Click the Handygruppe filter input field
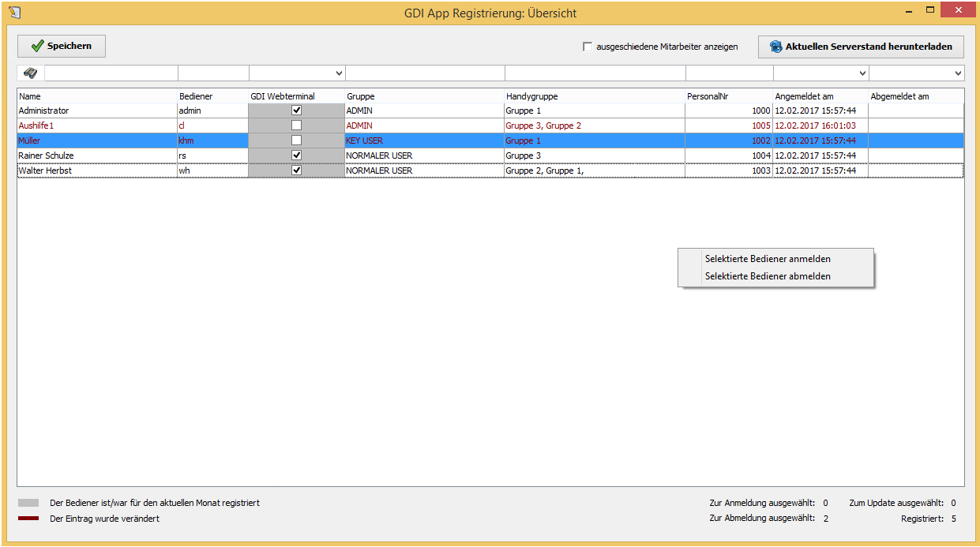The width and height of the screenshot is (980, 547). (594, 73)
